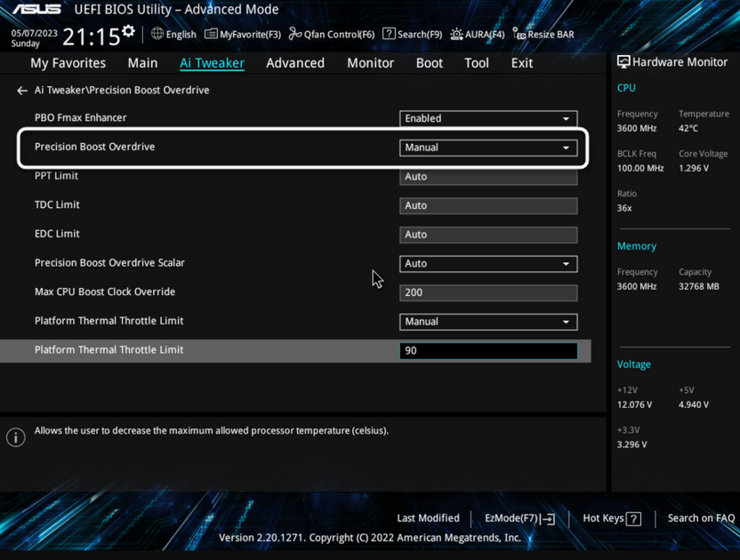The height and width of the screenshot is (560, 740).
Task: Click the Resize BAR icon
Action: coord(519,34)
